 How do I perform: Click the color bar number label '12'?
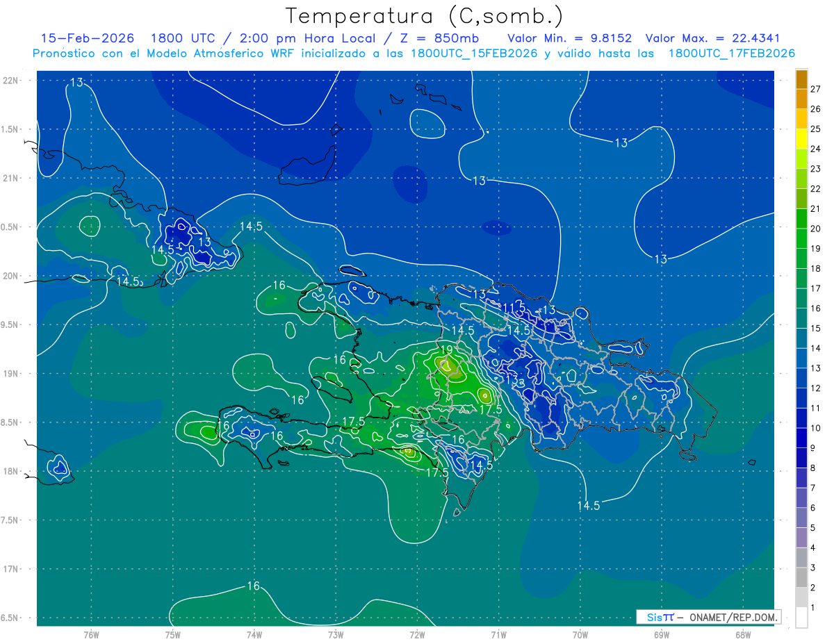click(x=815, y=388)
